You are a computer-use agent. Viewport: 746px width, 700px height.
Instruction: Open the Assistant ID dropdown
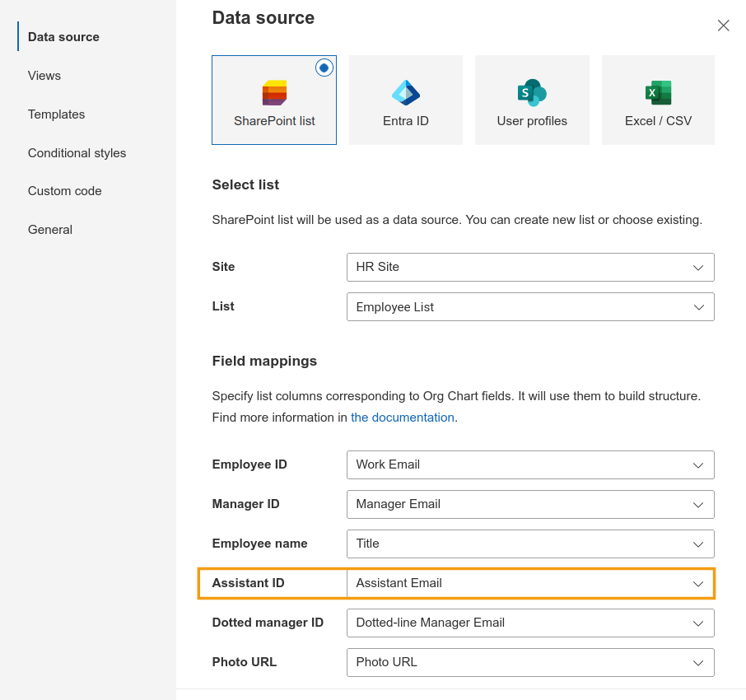pos(530,583)
